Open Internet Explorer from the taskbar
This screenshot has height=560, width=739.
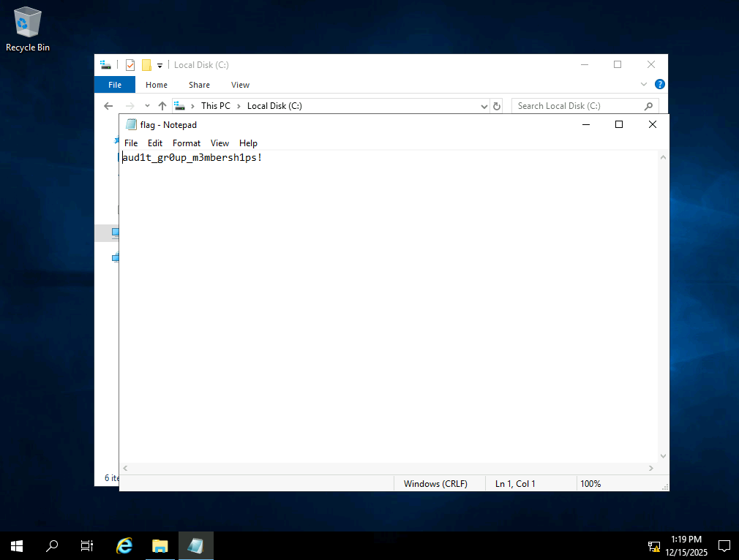pyautogui.click(x=125, y=545)
